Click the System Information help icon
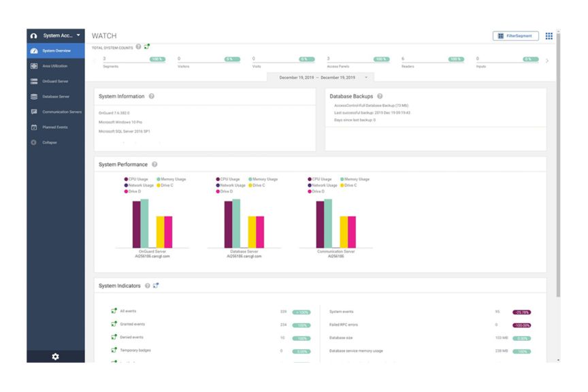The width and height of the screenshot is (588, 392). coord(152,96)
